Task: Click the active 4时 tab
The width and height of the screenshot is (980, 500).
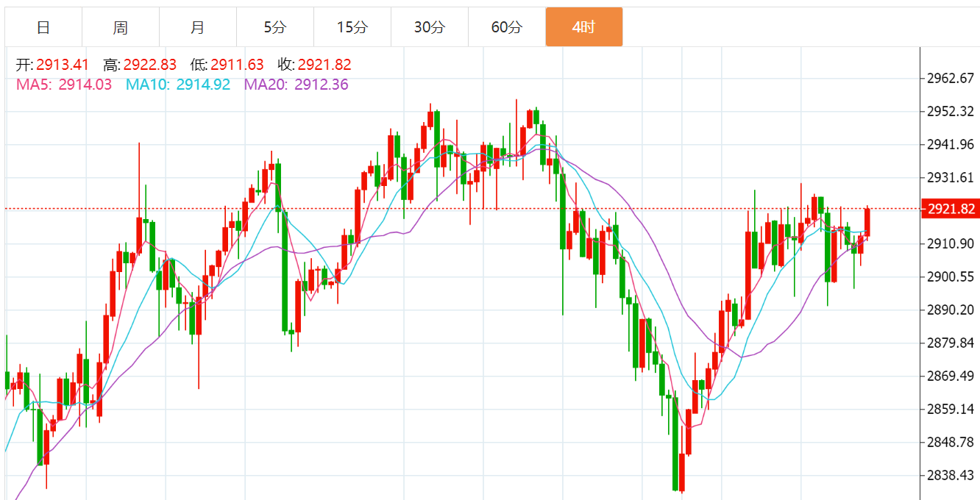Action: point(584,27)
